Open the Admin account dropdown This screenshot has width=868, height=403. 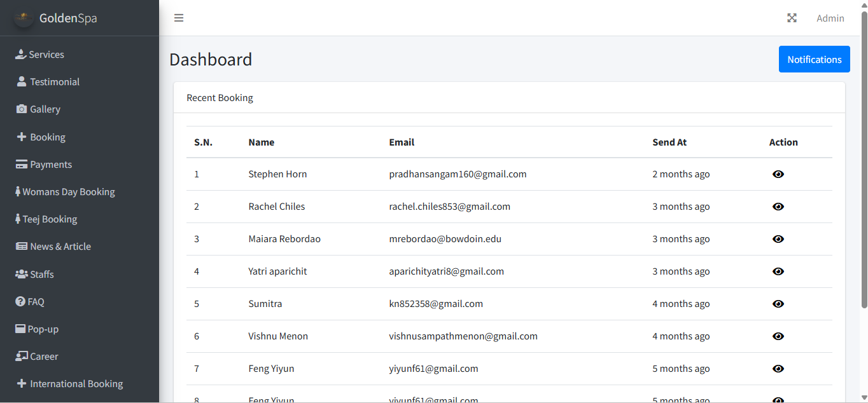point(830,18)
